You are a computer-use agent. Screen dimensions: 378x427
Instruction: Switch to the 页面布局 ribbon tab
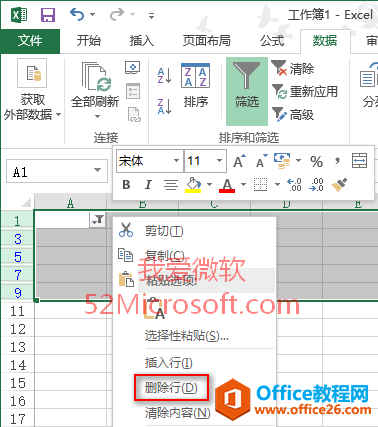point(206,41)
